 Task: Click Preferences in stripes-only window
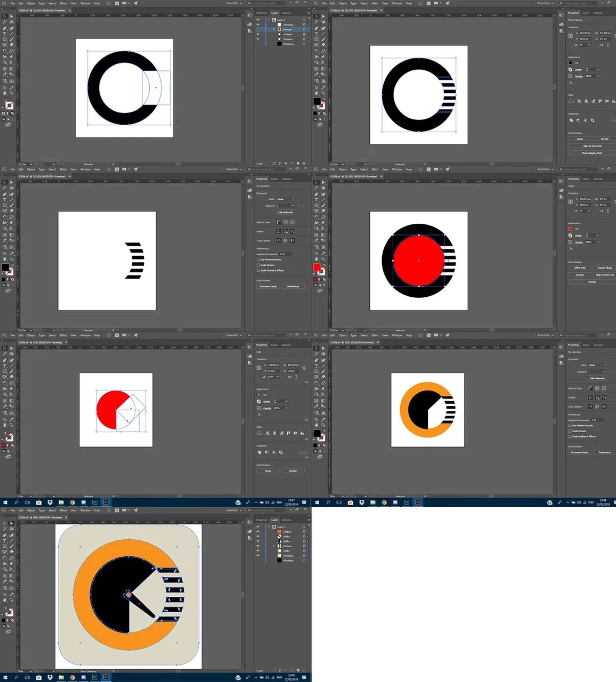click(x=293, y=287)
